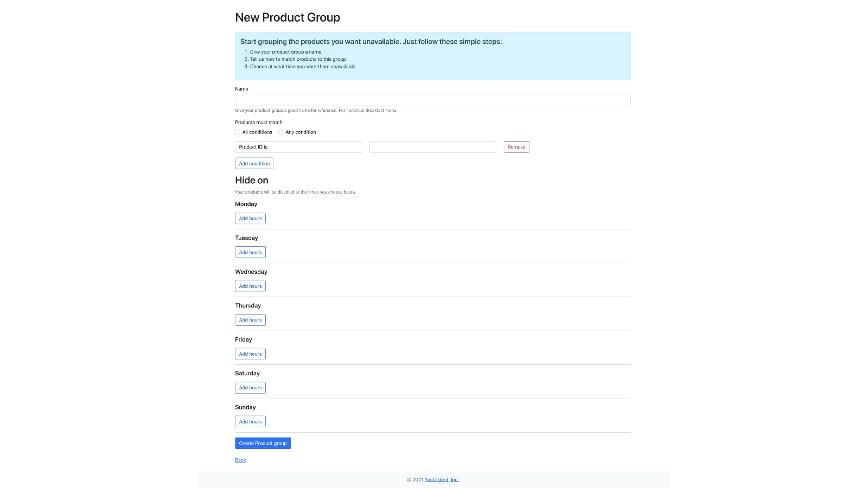868x488 pixels.
Task: Remove the Product ID condition
Action: 516,147
